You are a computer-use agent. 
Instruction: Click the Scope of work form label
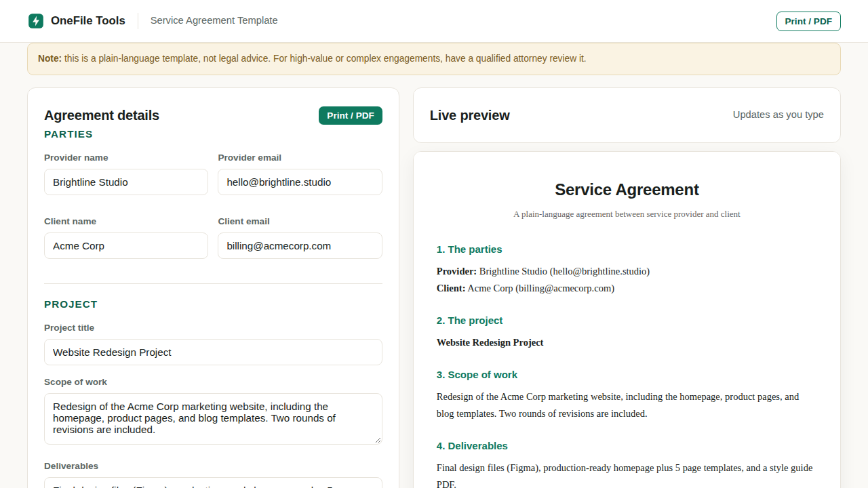click(76, 382)
